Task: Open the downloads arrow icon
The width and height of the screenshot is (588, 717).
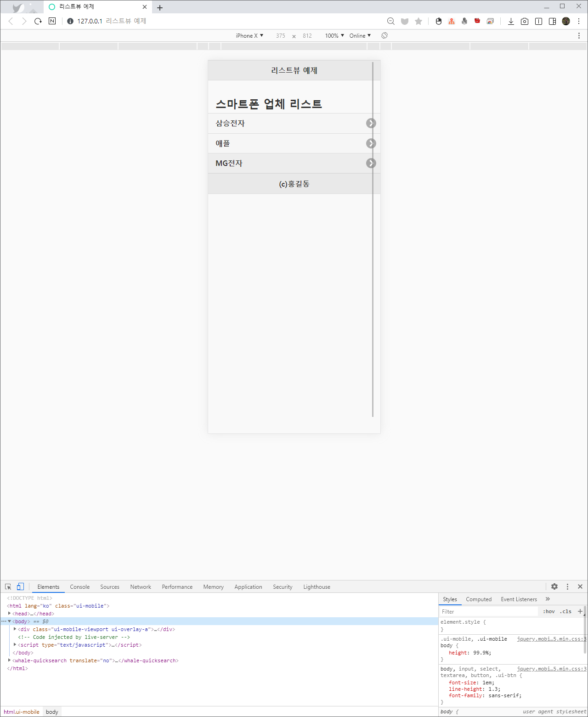Action: click(x=511, y=21)
